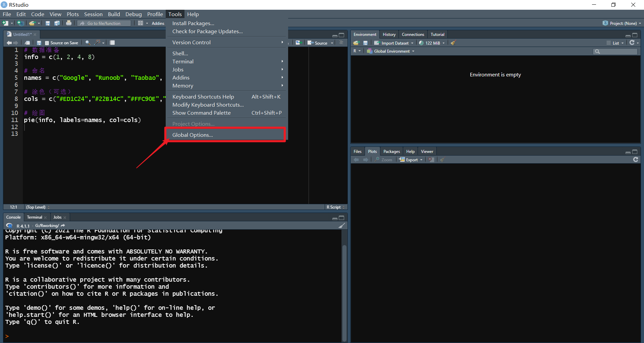Screen dimensions: 644x343
Task: Open the Compile Report notebook icon
Action: pos(112,43)
